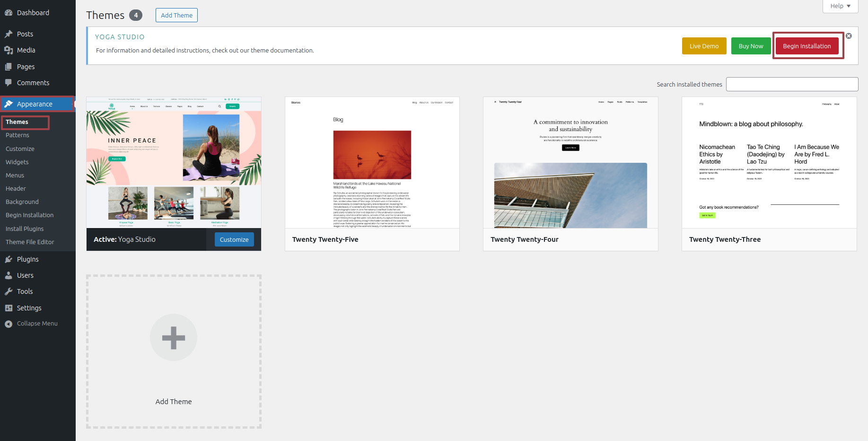Focus the Search installed themes field
The height and width of the screenshot is (441, 868).
pos(792,84)
